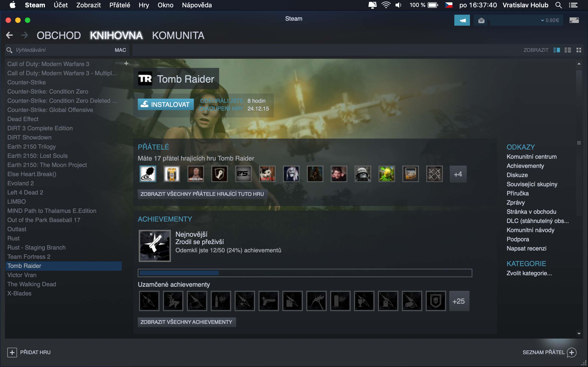This screenshot has height=367, width=588.
Task: Open account wallet 0.92€ dropdown
Action: 550,20
